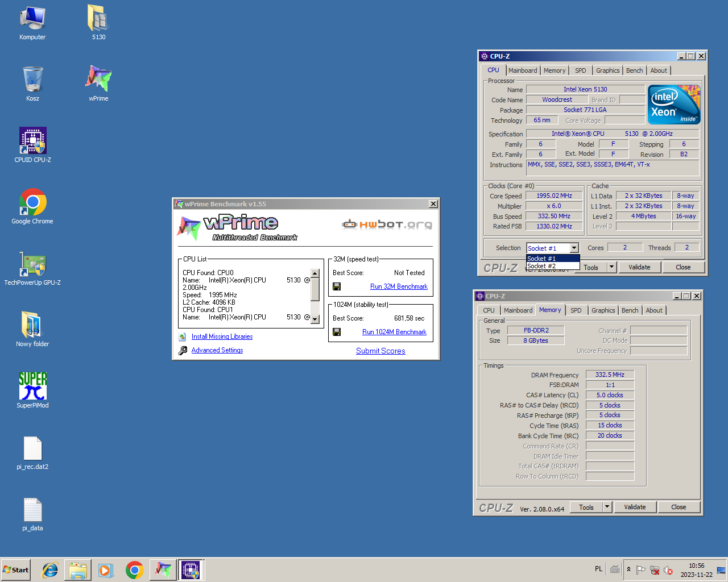The image size is (728, 582).
Task: Select the Nowy folder desktop icon
Action: tap(32, 329)
